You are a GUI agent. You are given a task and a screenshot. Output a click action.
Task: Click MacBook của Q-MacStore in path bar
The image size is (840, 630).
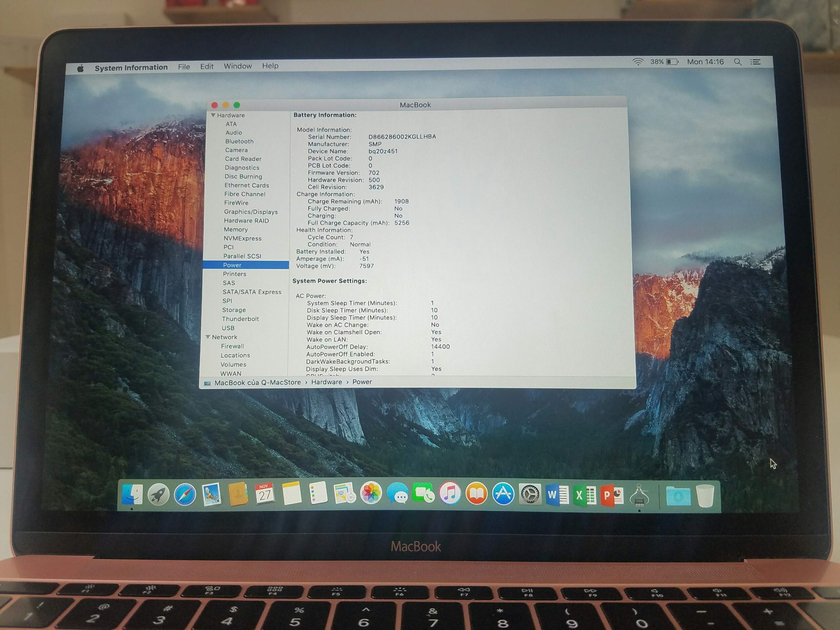tap(258, 382)
